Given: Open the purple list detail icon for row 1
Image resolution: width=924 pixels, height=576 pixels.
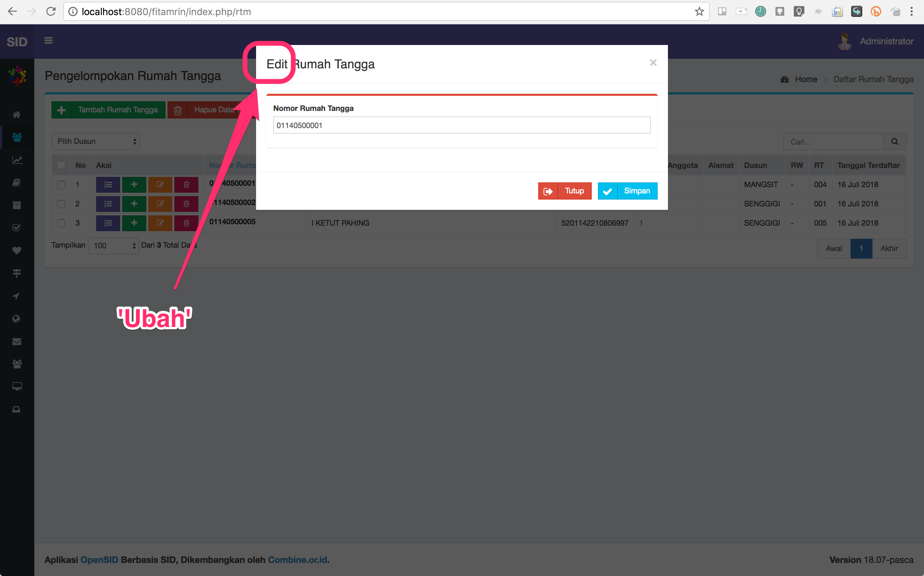Looking at the screenshot, I should [x=108, y=184].
